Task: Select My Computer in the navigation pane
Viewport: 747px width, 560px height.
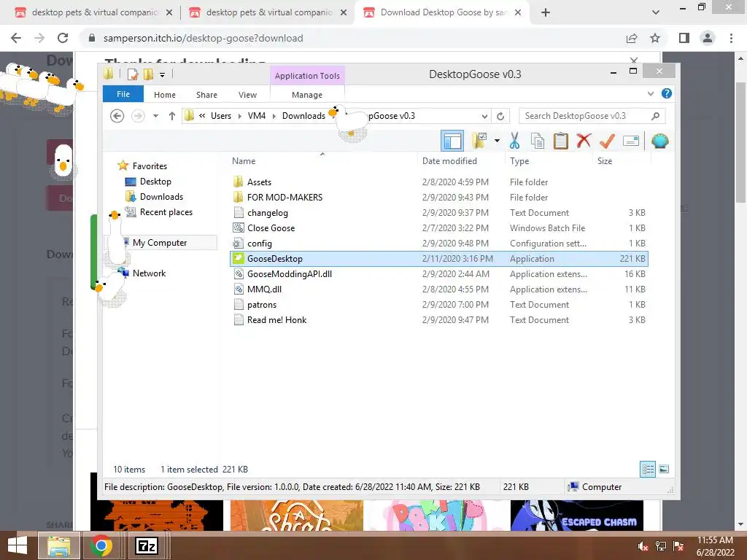Action: pyautogui.click(x=160, y=243)
